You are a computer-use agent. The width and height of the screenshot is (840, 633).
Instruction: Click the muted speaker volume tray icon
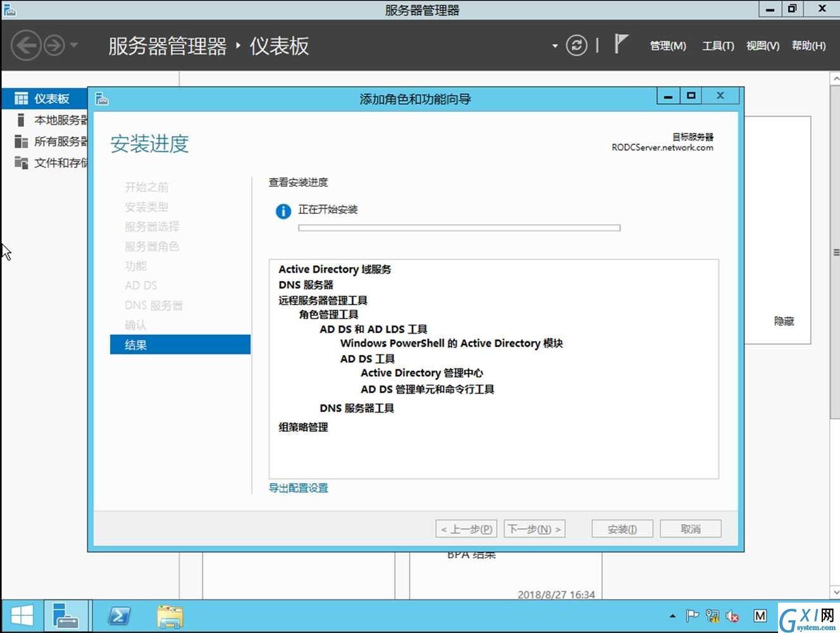(733, 616)
